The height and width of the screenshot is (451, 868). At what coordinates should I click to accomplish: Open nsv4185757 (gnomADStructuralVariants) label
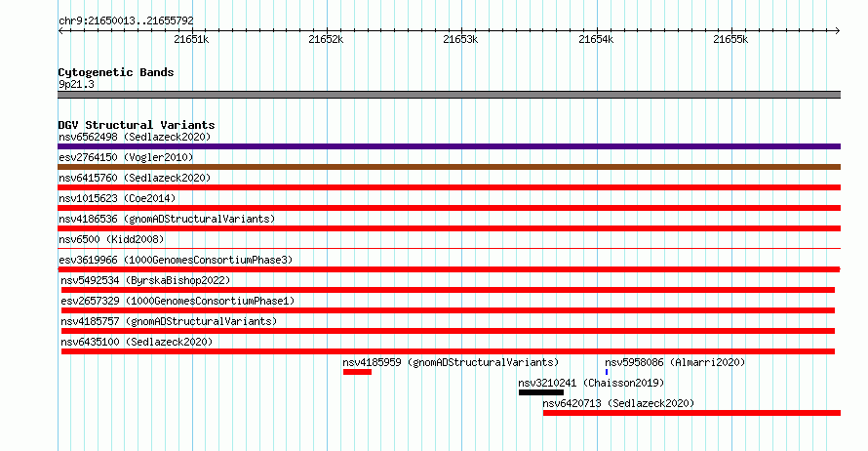point(169,321)
